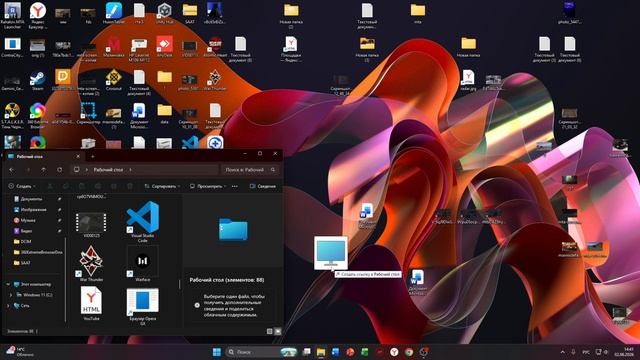Close the Рабочий стол Explorer tab
Viewport: 640px width, 360px height.
78,156
